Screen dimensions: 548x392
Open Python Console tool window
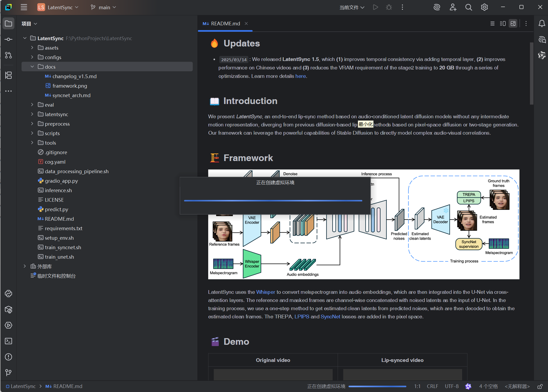pyautogui.click(x=8, y=294)
